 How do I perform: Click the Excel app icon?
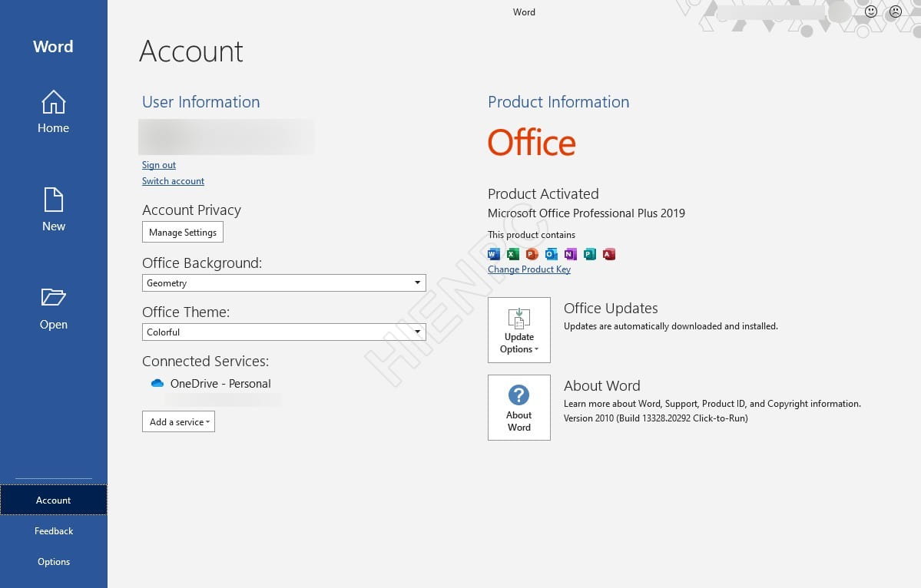pyautogui.click(x=513, y=254)
